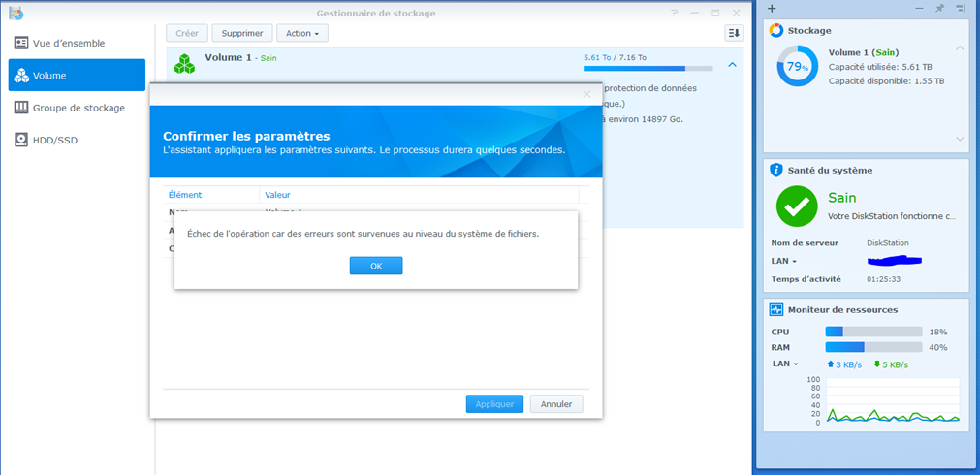Click the network traffic graph
980x475 pixels.
click(x=893, y=400)
